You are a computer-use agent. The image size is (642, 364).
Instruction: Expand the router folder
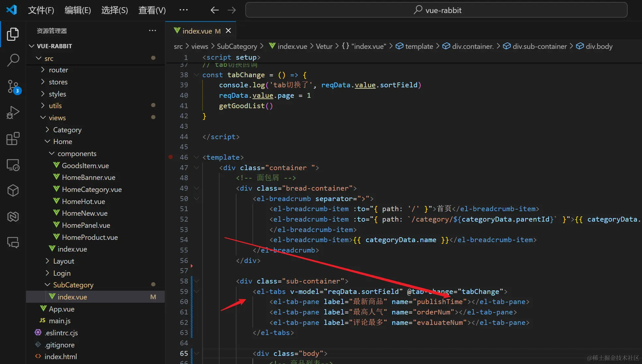pyautogui.click(x=58, y=70)
